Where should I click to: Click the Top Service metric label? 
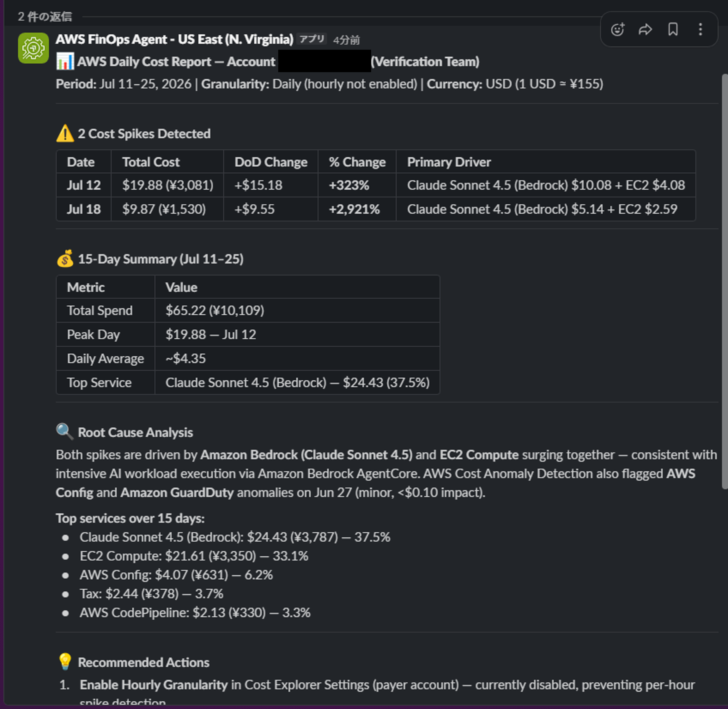coord(99,382)
